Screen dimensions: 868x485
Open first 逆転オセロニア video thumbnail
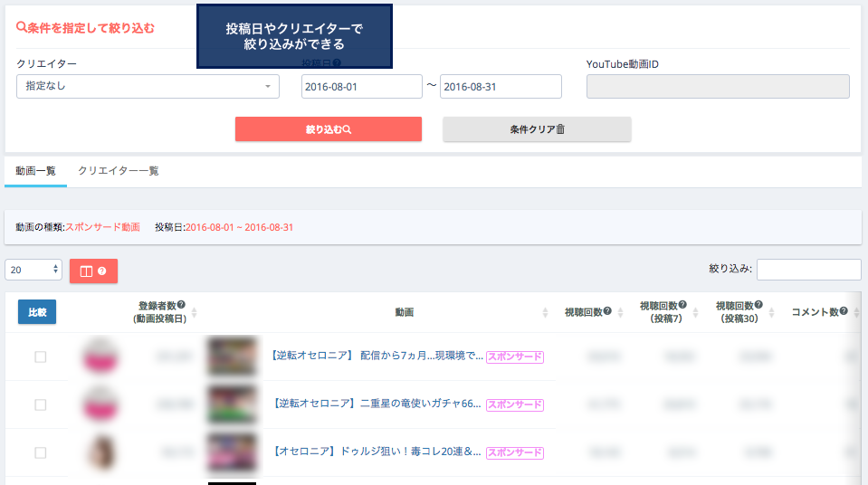coord(231,357)
